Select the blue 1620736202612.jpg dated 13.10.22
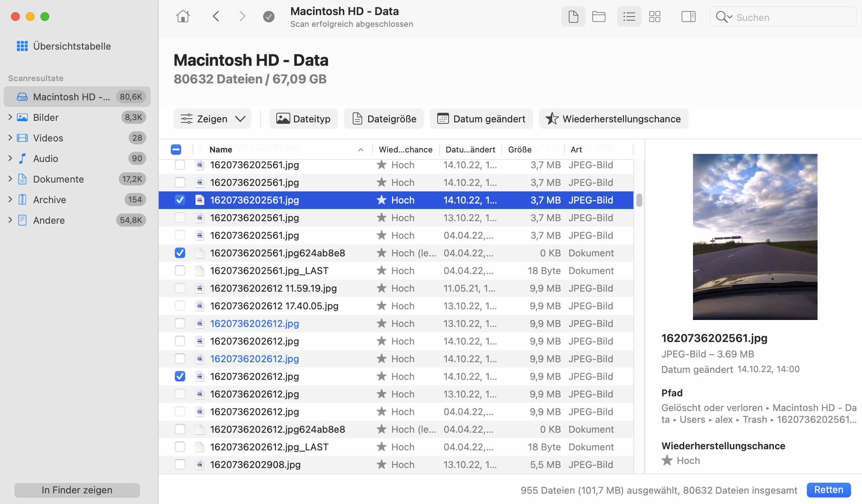Viewport: 862px width, 504px height. point(254,323)
